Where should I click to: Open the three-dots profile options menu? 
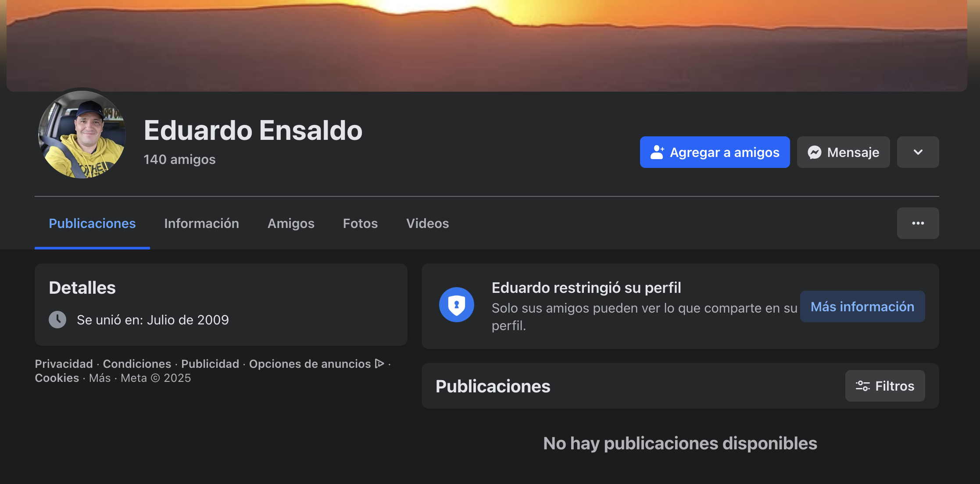point(918,223)
